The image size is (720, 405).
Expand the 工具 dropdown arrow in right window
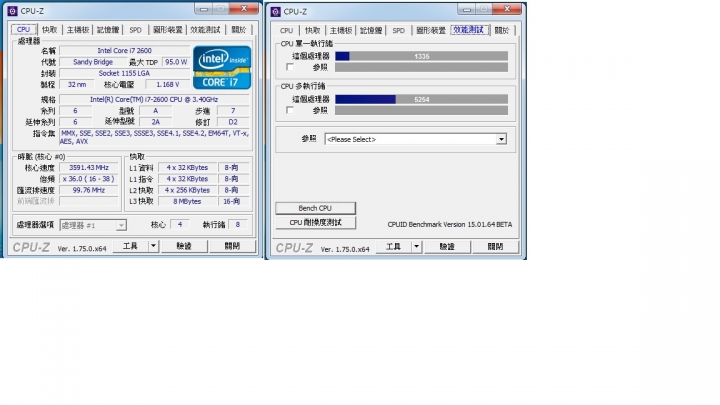(x=416, y=247)
